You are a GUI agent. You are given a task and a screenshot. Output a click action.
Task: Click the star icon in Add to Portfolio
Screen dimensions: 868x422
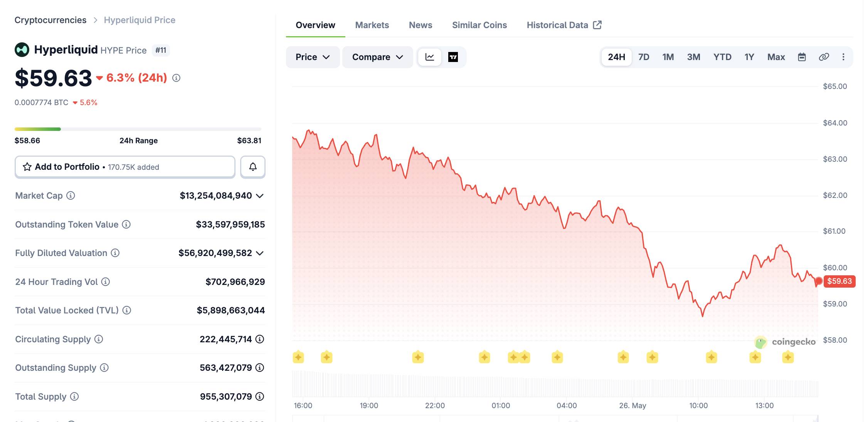27,167
